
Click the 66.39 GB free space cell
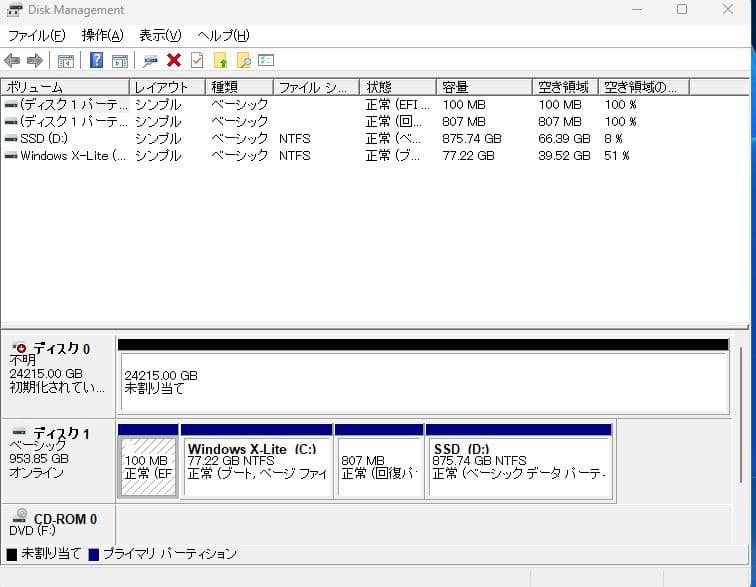point(564,139)
